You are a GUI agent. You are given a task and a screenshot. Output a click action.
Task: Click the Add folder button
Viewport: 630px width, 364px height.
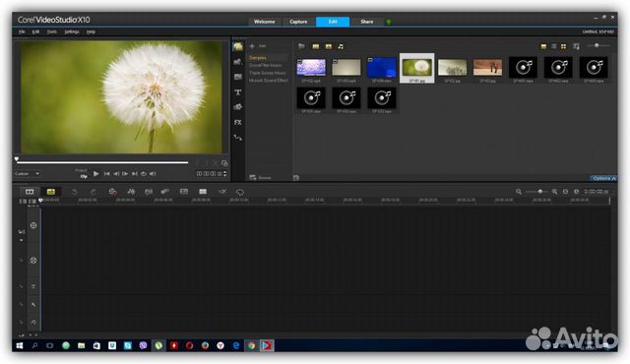[258, 46]
